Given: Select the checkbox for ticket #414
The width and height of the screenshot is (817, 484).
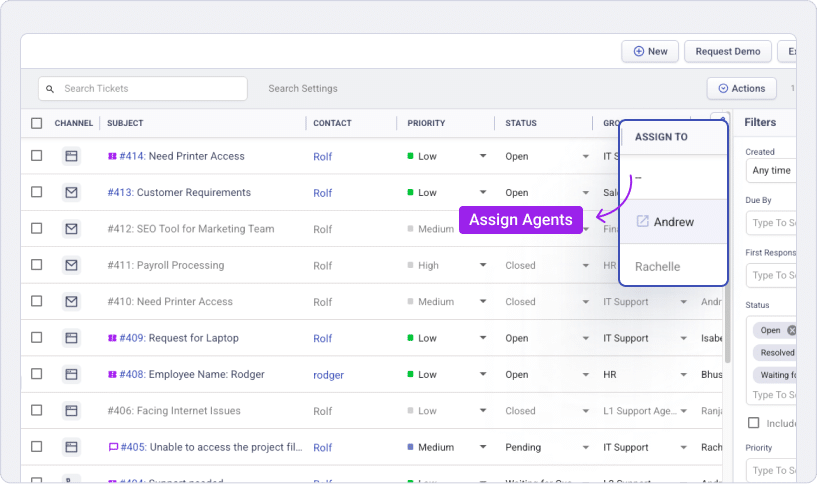Looking at the screenshot, I should [x=36, y=155].
